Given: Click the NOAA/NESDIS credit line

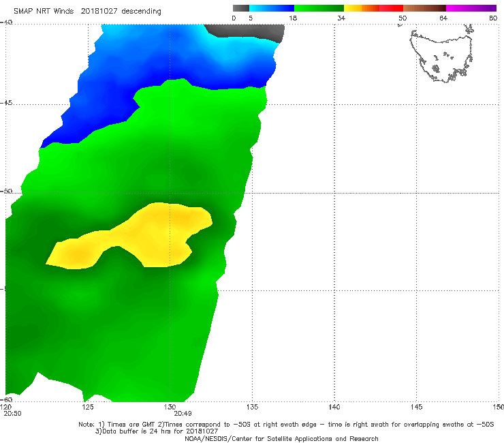Looking at the screenshot, I should (x=281, y=439).
